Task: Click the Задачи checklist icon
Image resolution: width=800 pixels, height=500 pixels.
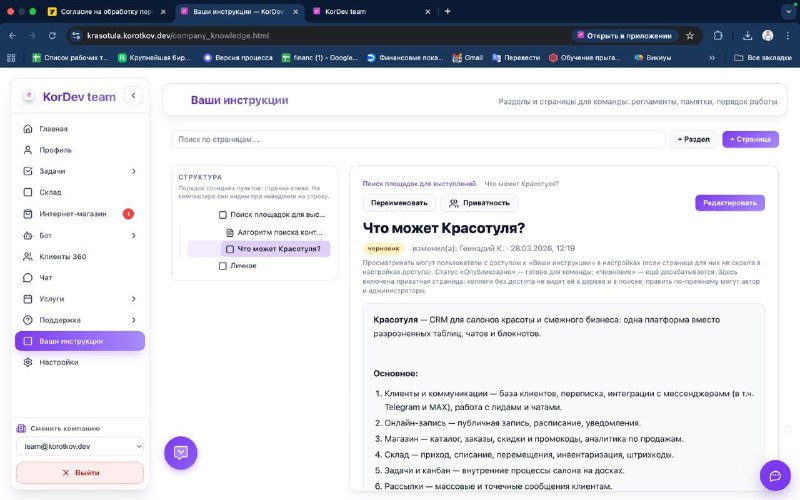Action: pos(28,171)
